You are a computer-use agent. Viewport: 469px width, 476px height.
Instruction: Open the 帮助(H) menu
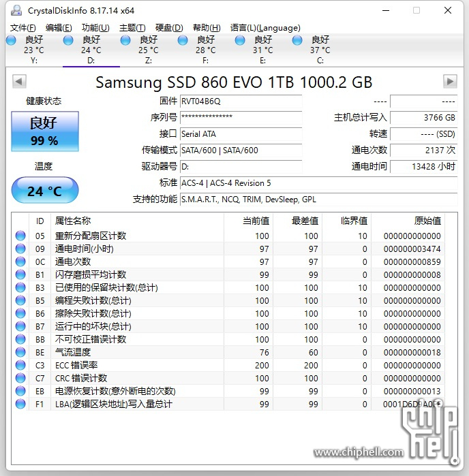point(207,28)
